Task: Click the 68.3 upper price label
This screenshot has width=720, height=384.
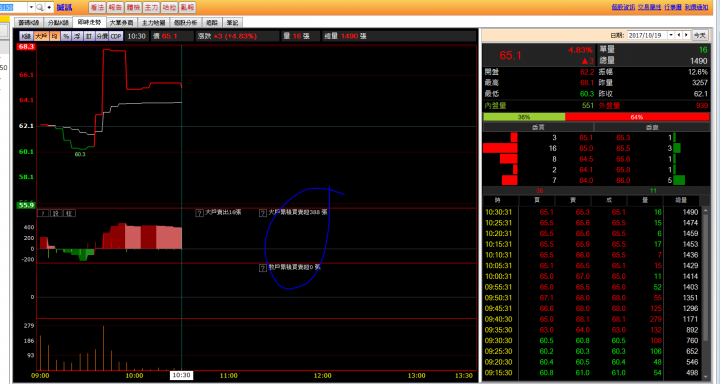Action: pyautogui.click(x=26, y=47)
